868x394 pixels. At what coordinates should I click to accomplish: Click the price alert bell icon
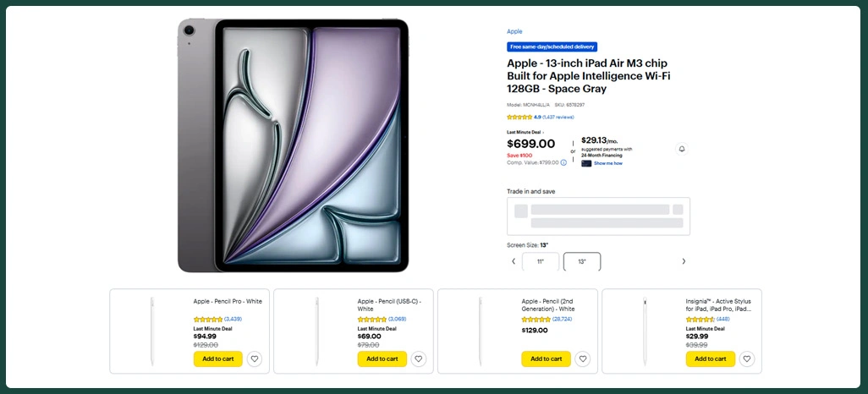tap(682, 149)
